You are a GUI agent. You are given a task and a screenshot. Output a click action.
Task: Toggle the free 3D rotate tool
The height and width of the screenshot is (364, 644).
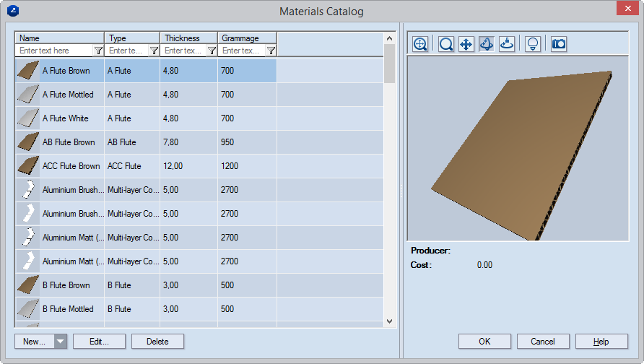click(487, 44)
